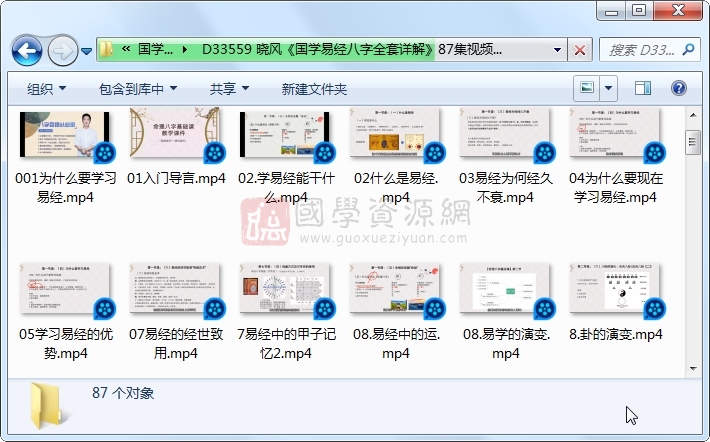Select video 02什么是易经.mp4 thumbnail
710x442 pixels.
click(395, 133)
